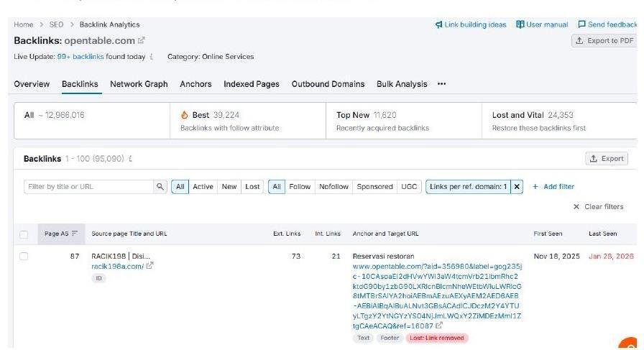Select the Best backlinks summary card
644x350 pixels.
(x=248, y=121)
